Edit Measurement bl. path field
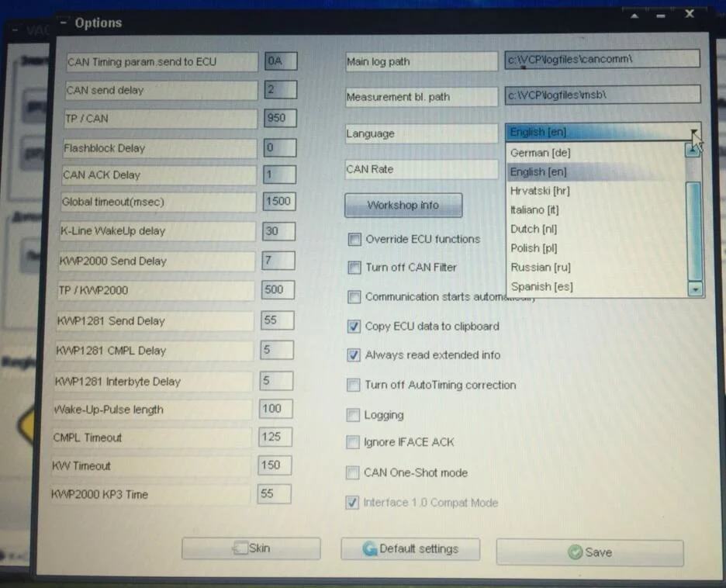This screenshot has height=588, width=726. click(603, 95)
